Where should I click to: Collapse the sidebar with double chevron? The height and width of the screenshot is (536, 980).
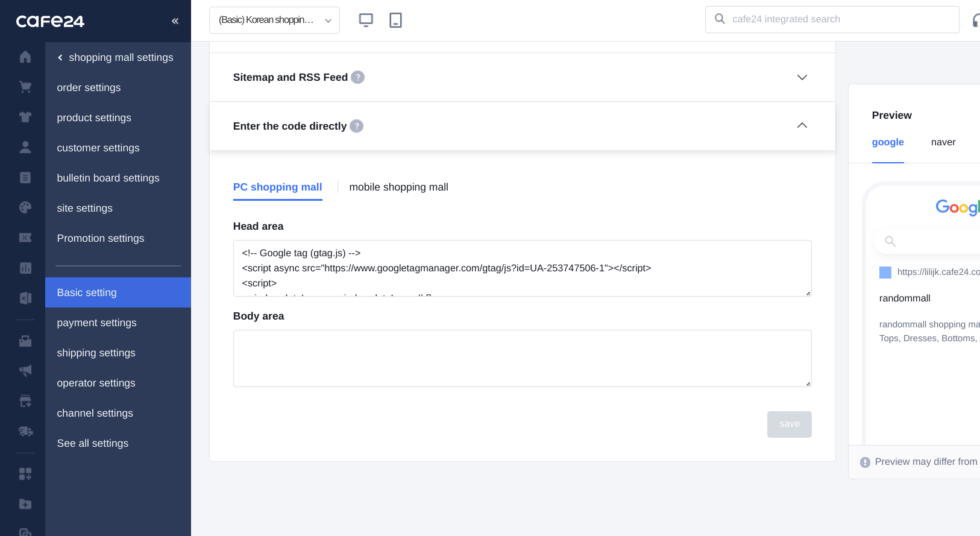click(x=175, y=21)
